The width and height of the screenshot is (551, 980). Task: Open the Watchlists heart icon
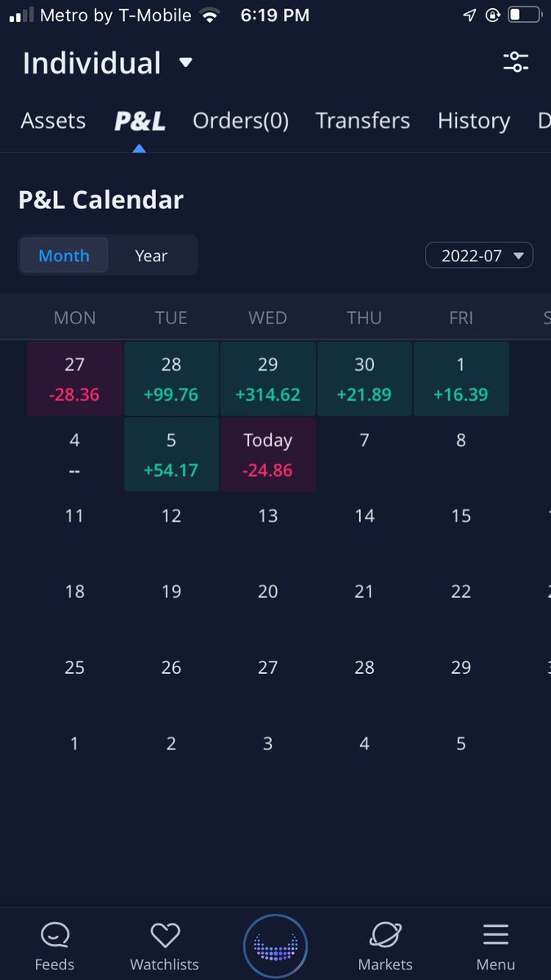pyautogui.click(x=165, y=934)
